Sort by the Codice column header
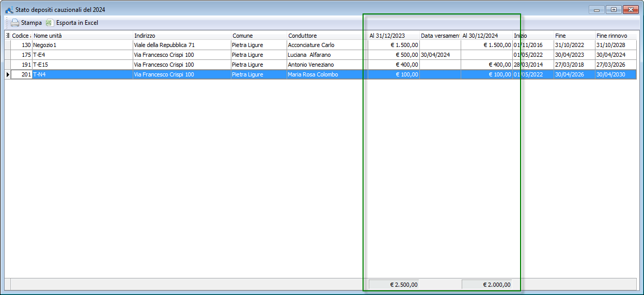Viewport: 644px width, 295px height. 21,36
